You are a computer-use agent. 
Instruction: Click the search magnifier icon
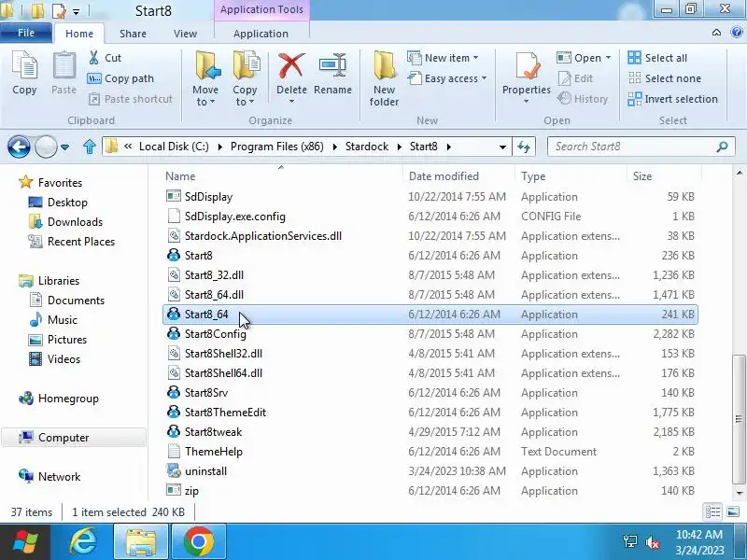pyautogui.click(x=722, y=147)
